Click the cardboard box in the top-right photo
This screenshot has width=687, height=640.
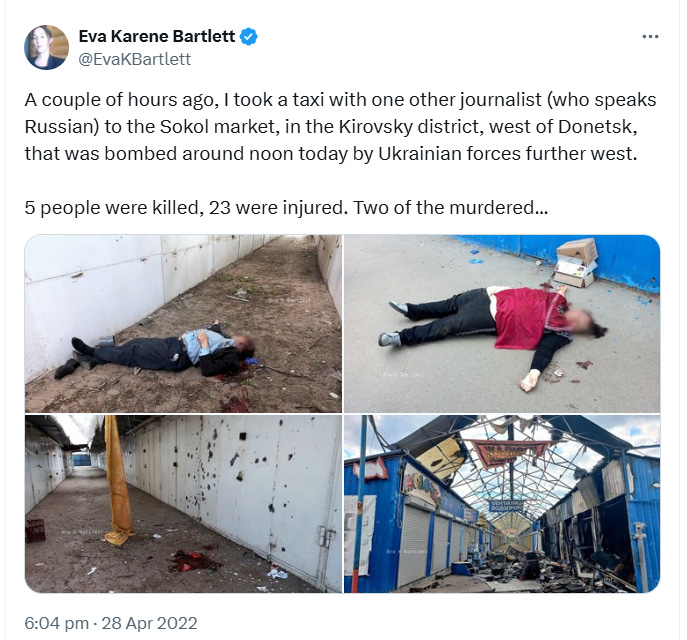[x=576, y=263]
